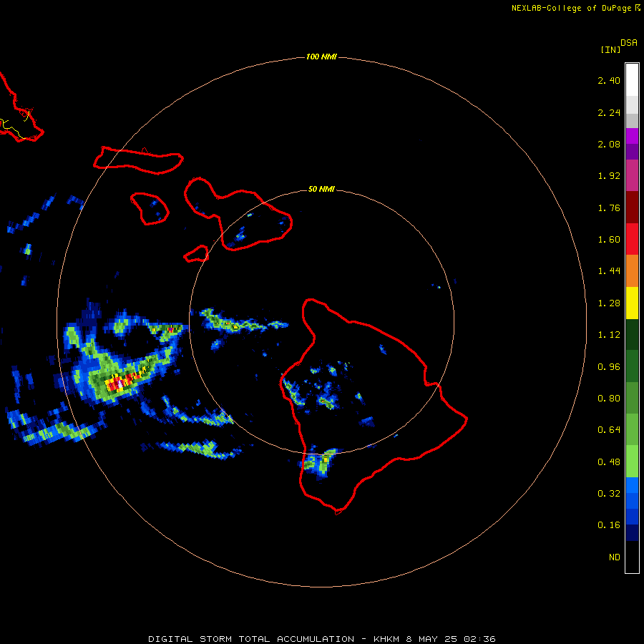Click the ND legend label
644x644 pixels.
click(615, 557)
